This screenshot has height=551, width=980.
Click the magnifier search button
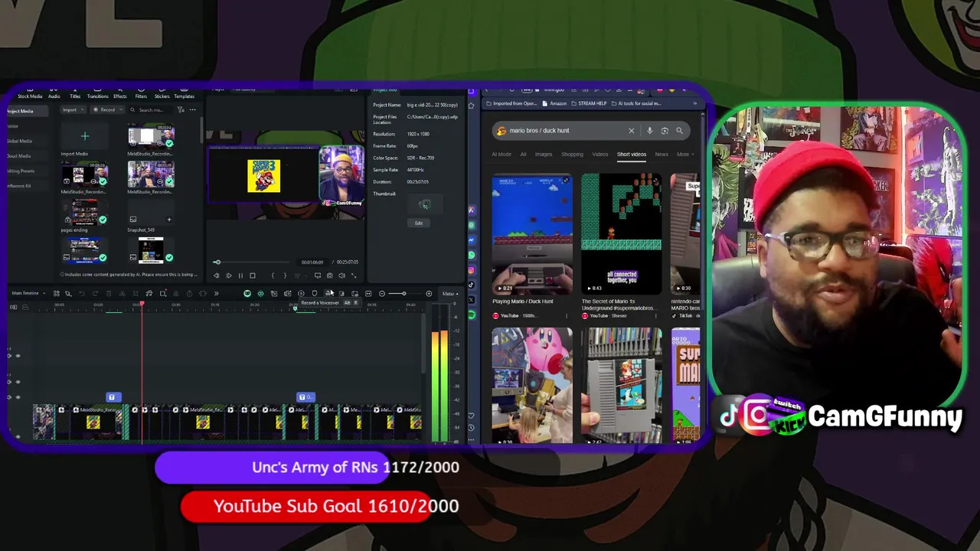[x=679, y=131]
